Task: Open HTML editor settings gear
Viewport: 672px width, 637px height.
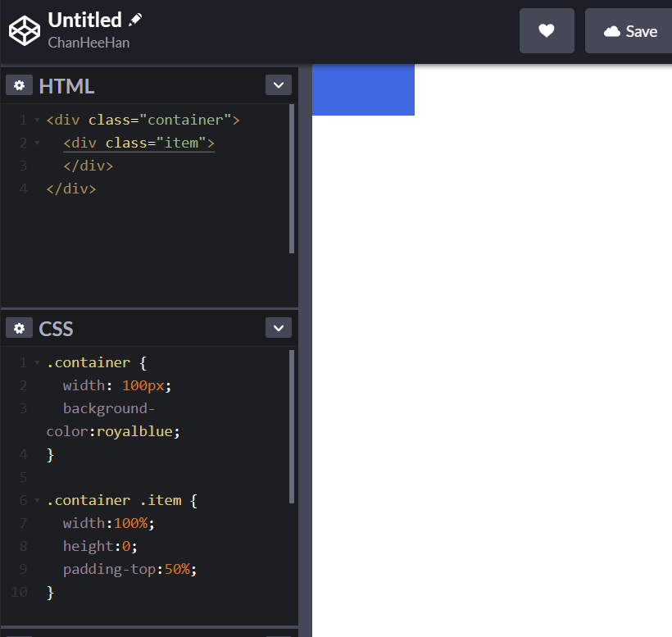Action: coord(20,85)
